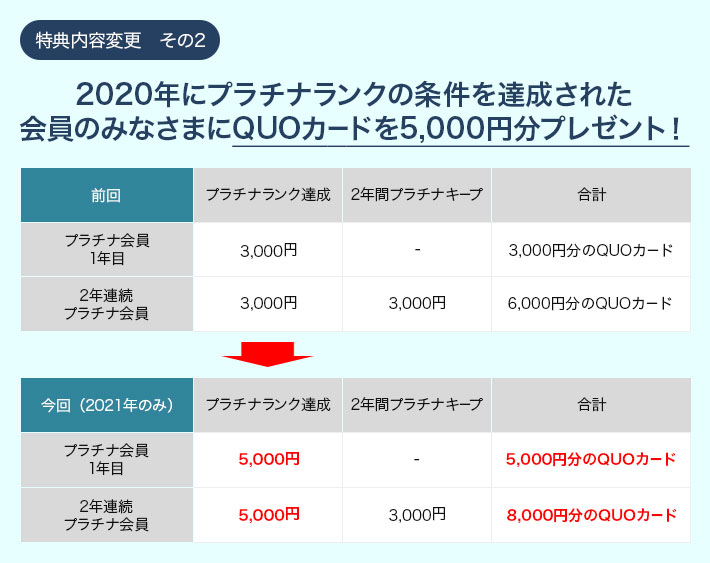Select the 前回 table header cell
The height and width of the screenshot is (563, 710).
(x=106, y=195)
